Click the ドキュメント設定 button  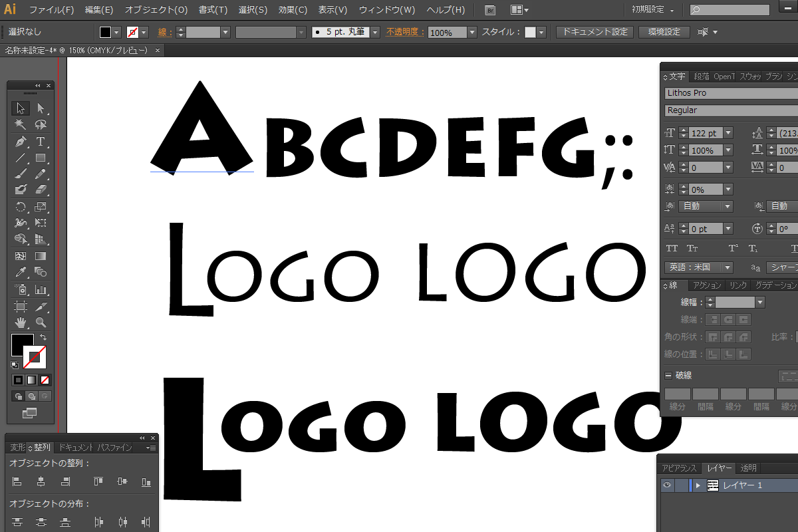point(595,32)
